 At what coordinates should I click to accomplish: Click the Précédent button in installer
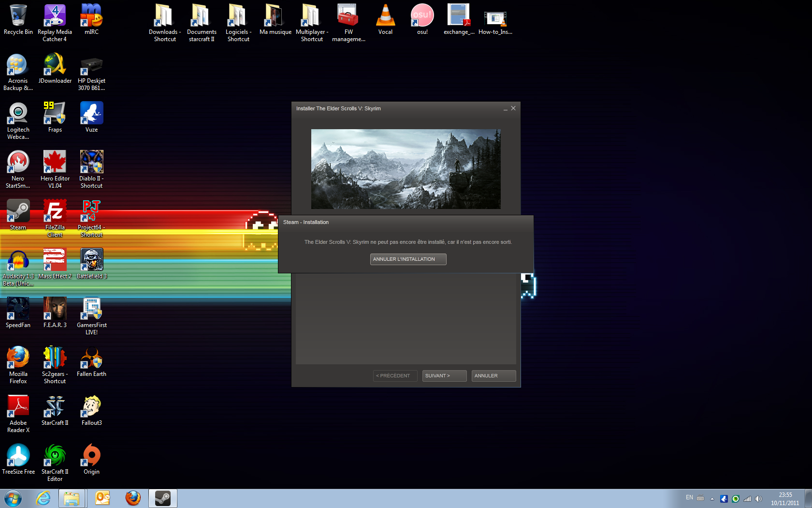coord(395,376)
